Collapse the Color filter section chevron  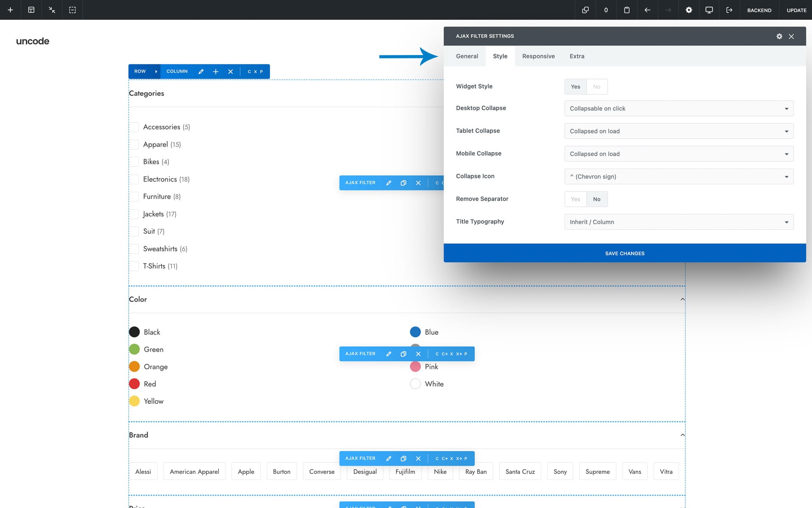click(682, 299)
